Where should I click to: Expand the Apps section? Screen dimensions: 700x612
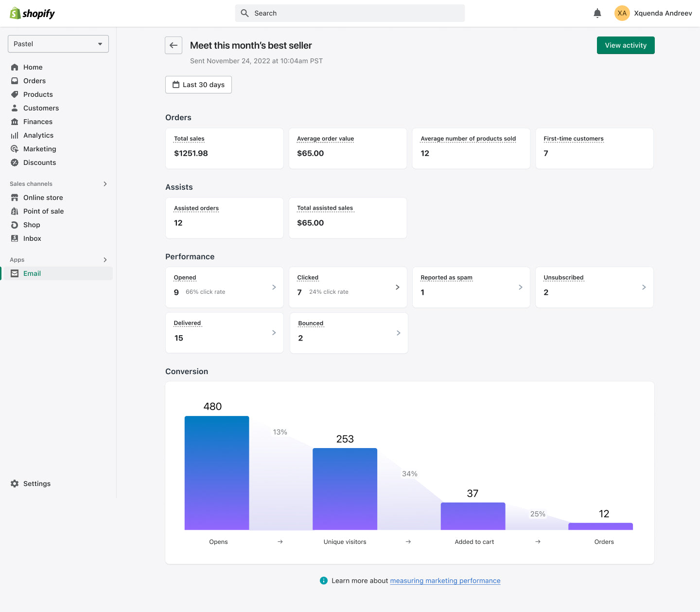click(x=105, y=260)
